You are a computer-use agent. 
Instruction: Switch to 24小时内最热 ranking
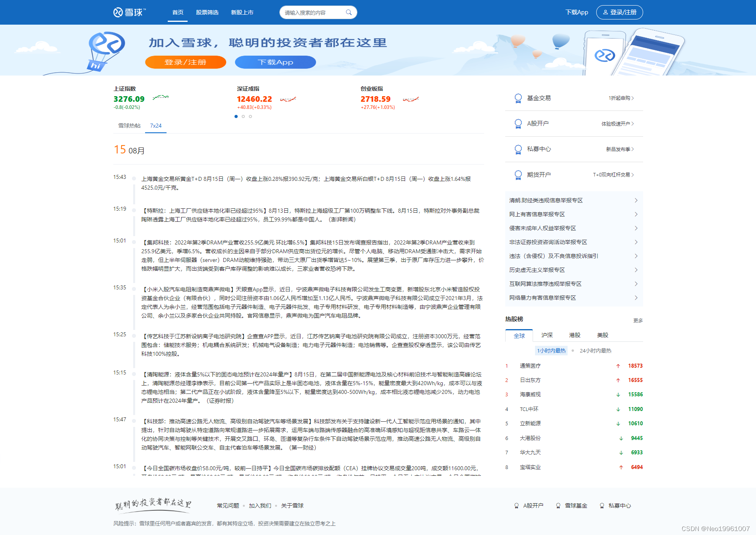595,351
